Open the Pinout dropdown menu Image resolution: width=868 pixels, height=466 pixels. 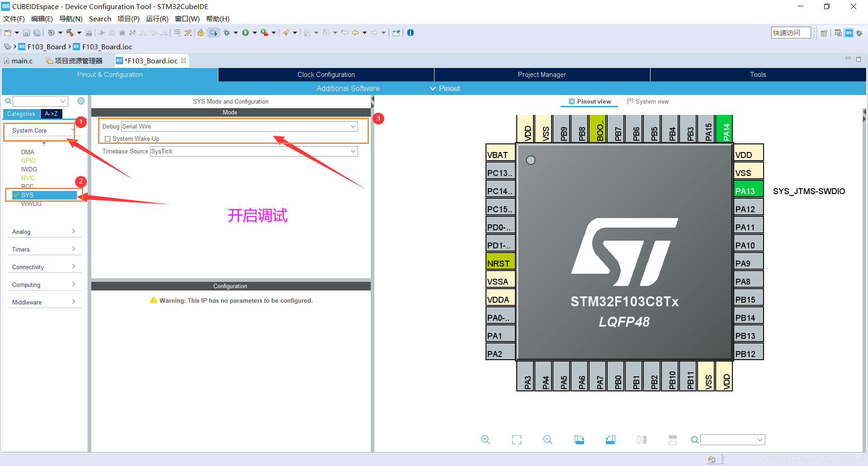[445, 89]
